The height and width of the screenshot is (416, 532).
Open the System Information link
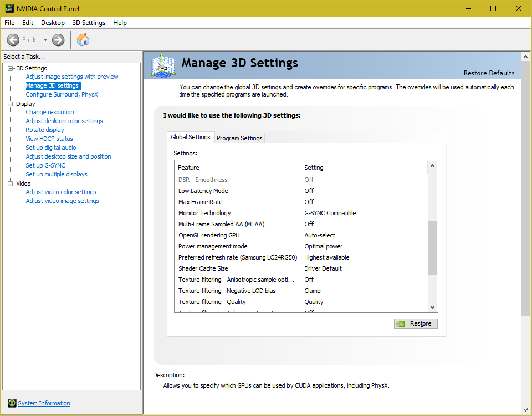point(44,403)
